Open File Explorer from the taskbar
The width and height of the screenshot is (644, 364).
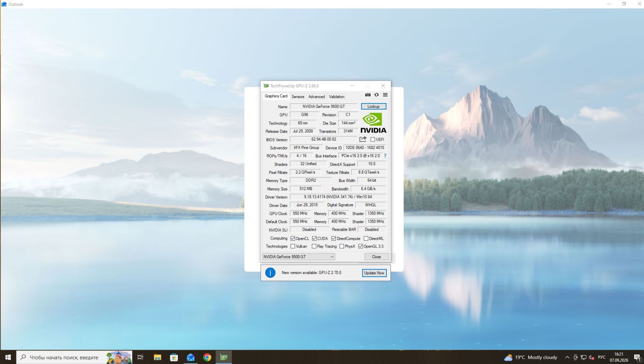(157, 357)
